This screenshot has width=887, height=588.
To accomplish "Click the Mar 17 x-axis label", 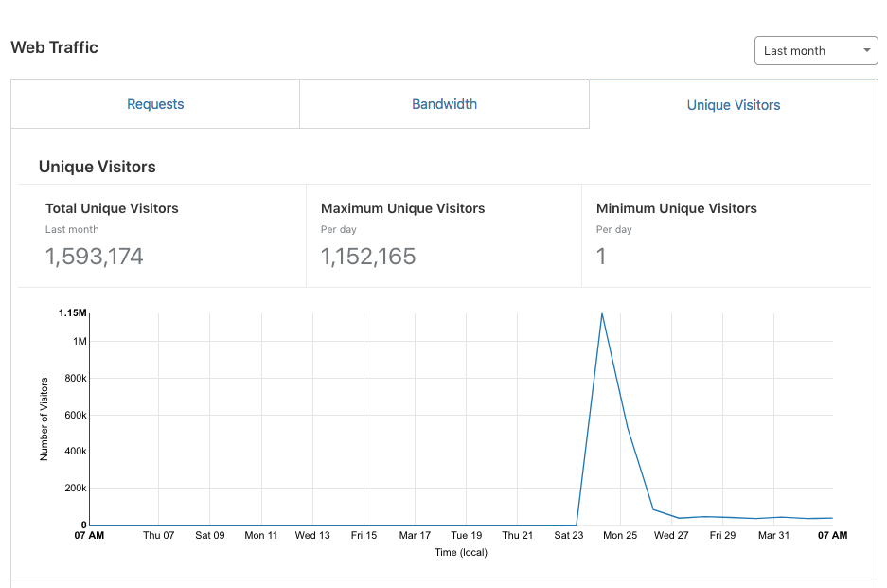I will [415, 535].
